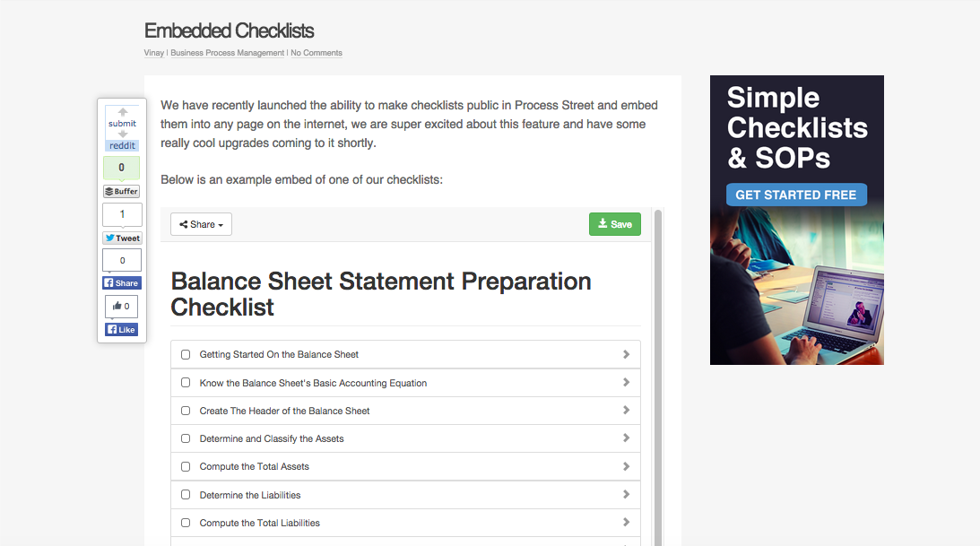
Task: Open the Share dropdown in the checklist
Action: click(x=201, y=224)
